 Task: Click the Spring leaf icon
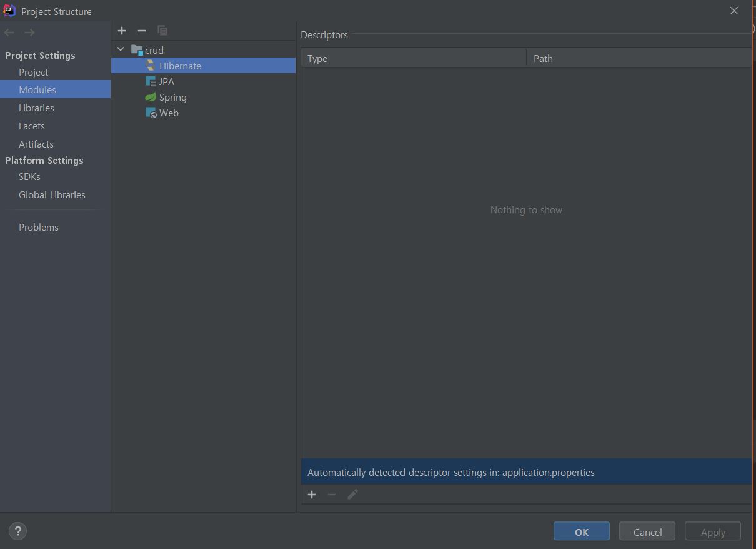tap(151, 97)
